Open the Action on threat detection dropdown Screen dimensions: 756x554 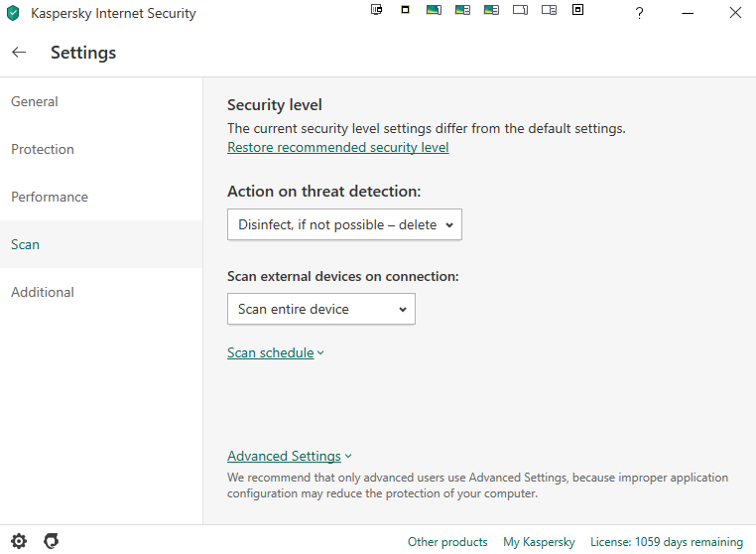[x=344, y=224]
